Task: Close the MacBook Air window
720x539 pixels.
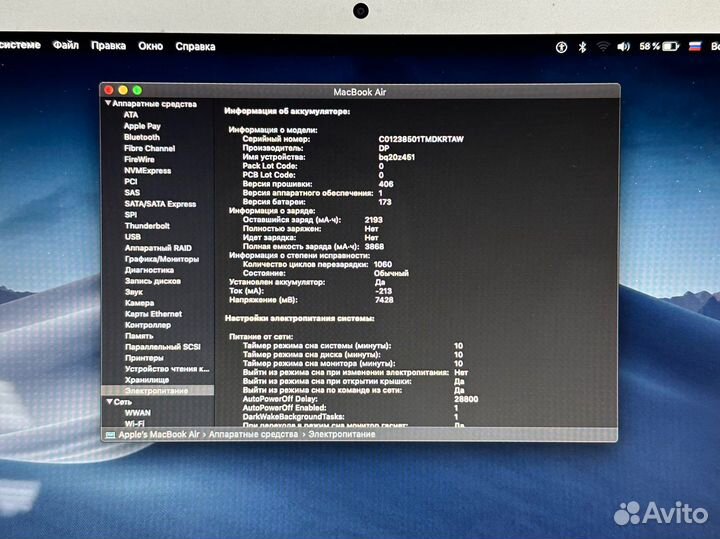Action: tap(109, 90)
